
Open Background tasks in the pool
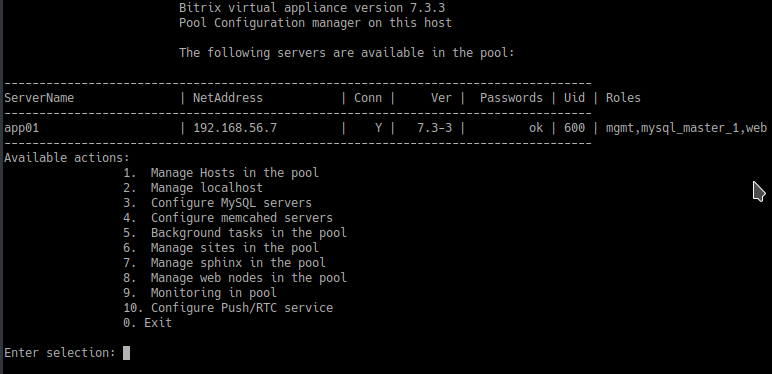click(249, 232)
